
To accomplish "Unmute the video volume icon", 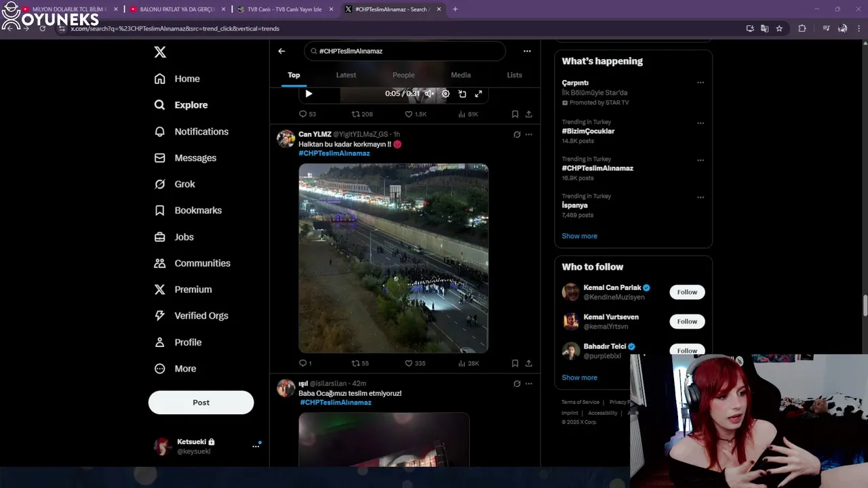I will point(429,94).
